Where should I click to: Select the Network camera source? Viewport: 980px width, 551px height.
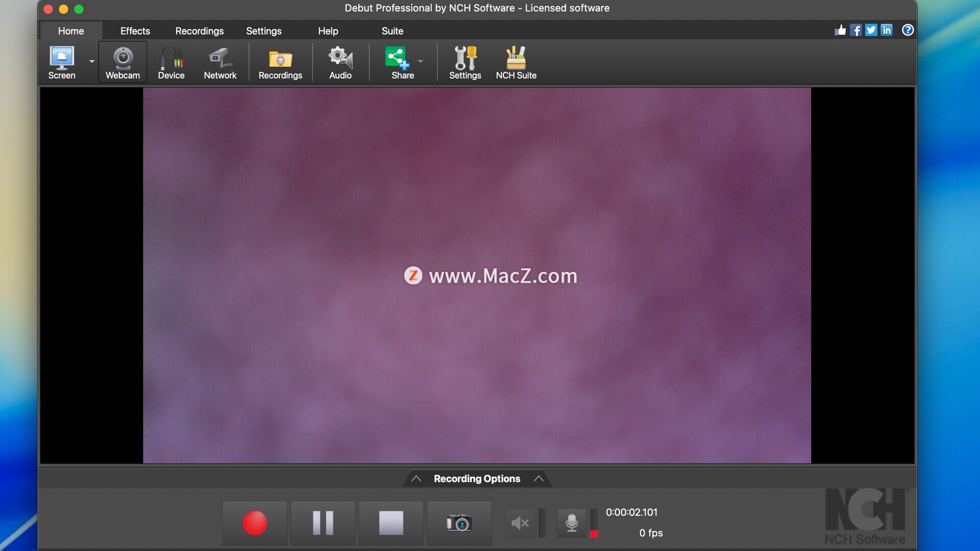pos(220,62)
